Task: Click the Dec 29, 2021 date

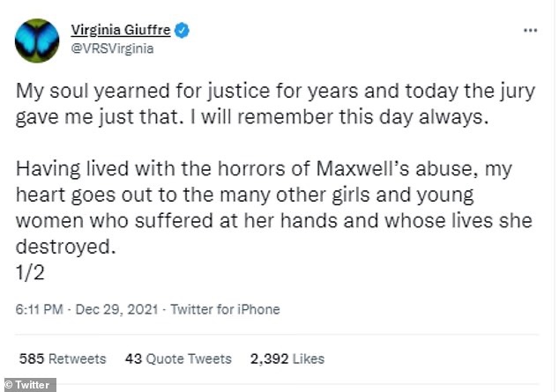Action: pyautogui.click(x=113, y=309)
